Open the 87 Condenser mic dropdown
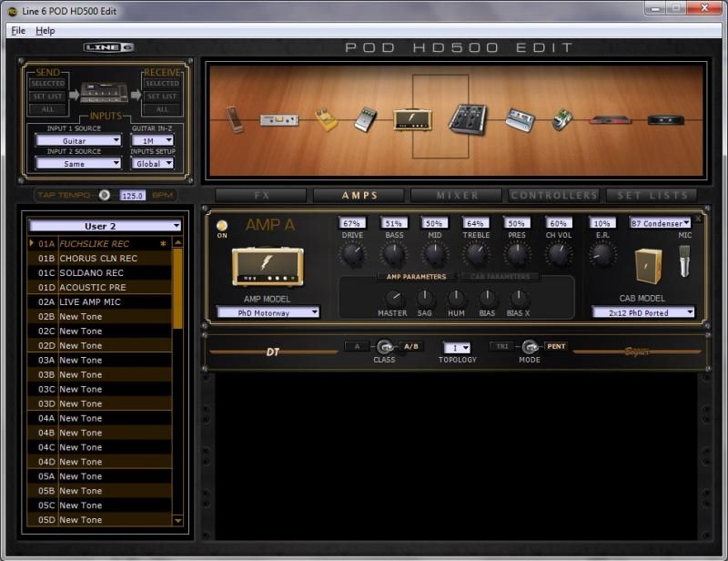Image resolution: width=728 pixels, height=561 pixels. click(x=660, y=223)
